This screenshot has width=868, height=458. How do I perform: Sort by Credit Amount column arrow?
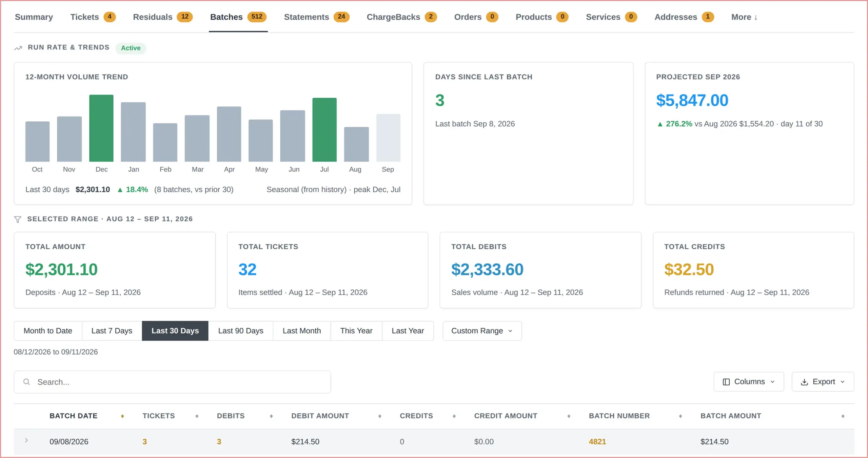pyautogui.click(x=569, y=416)
